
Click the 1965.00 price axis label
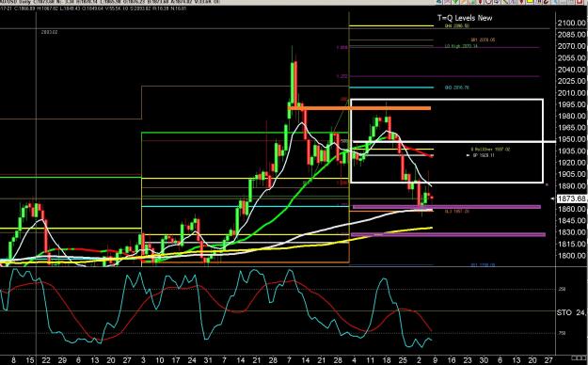pos(572,128)
